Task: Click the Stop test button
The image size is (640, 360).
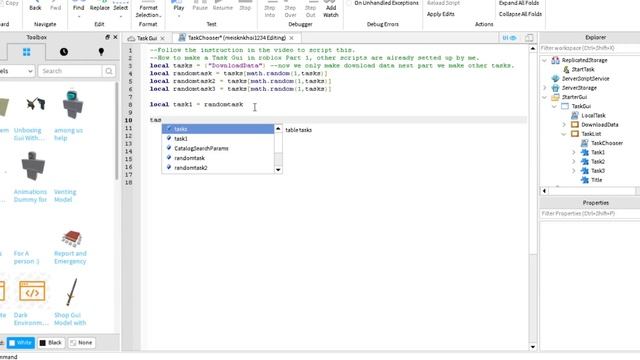Action: pos(245,7)
